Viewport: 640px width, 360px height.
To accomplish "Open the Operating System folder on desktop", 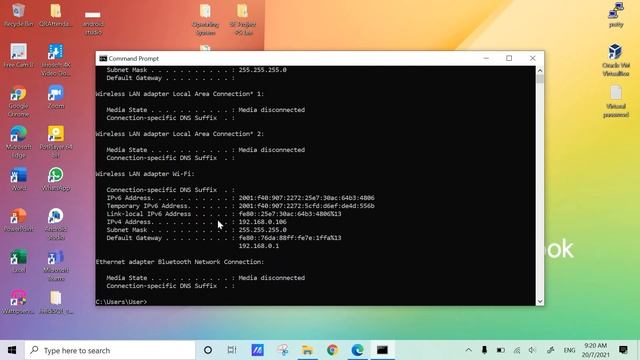I will click(205, 19).
